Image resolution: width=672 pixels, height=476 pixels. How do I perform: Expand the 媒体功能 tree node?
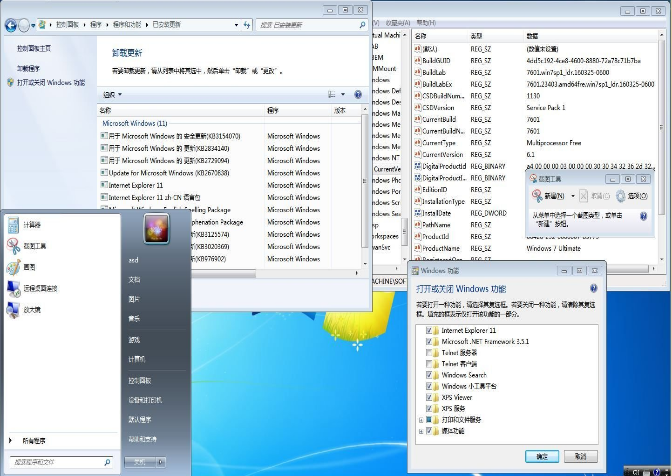click(x=421, y=431)
